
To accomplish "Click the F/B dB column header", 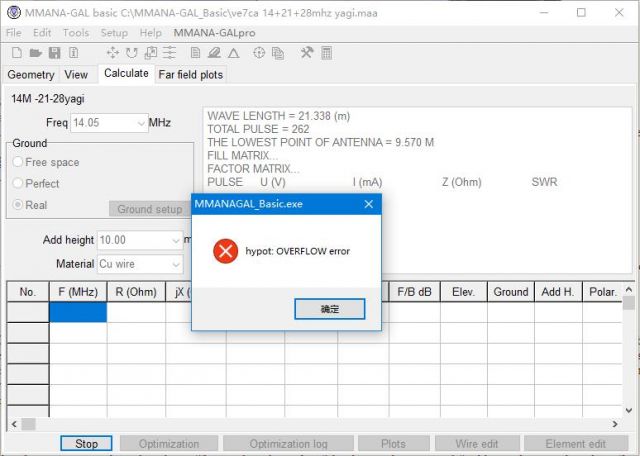I will coord(414,292).
